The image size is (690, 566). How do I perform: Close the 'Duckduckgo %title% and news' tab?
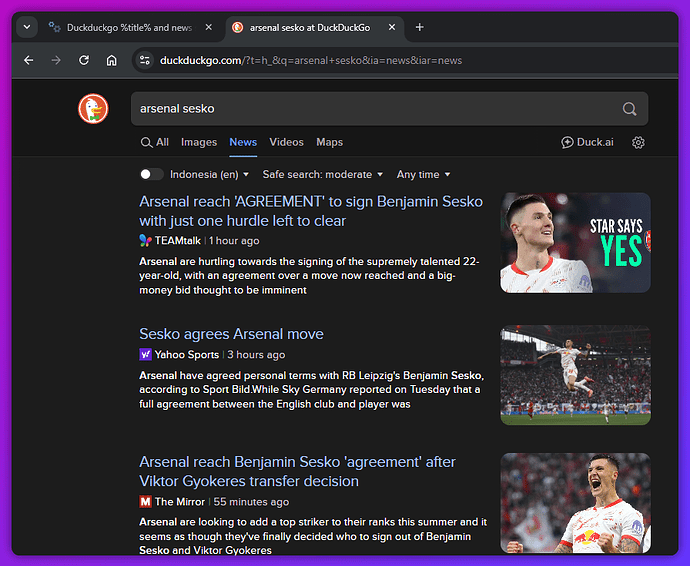click(x=209, y=27)
